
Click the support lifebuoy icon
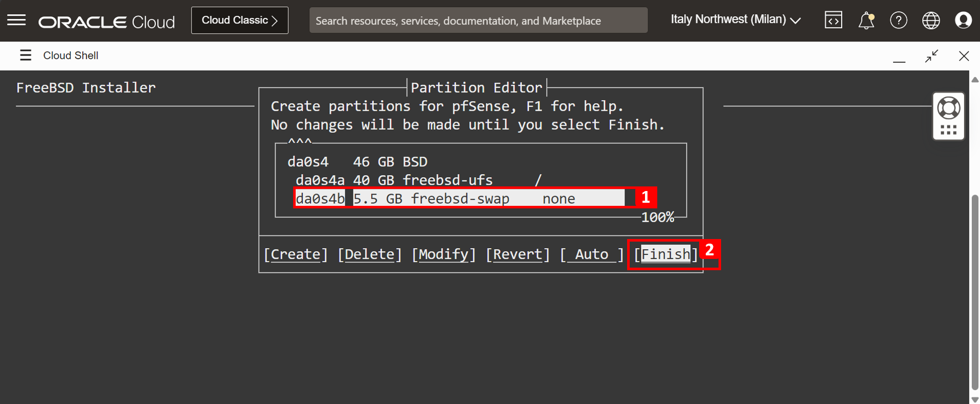click(948, 108)
